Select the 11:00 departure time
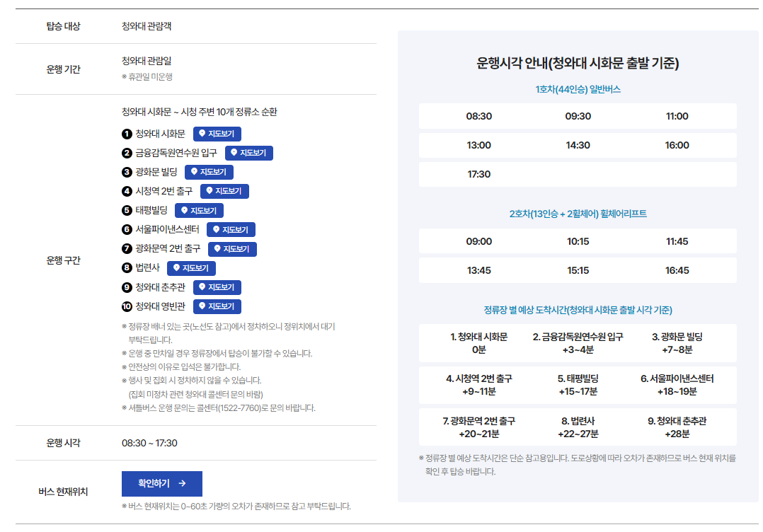This screenshot has height=532, width=763. pos(677,116)
